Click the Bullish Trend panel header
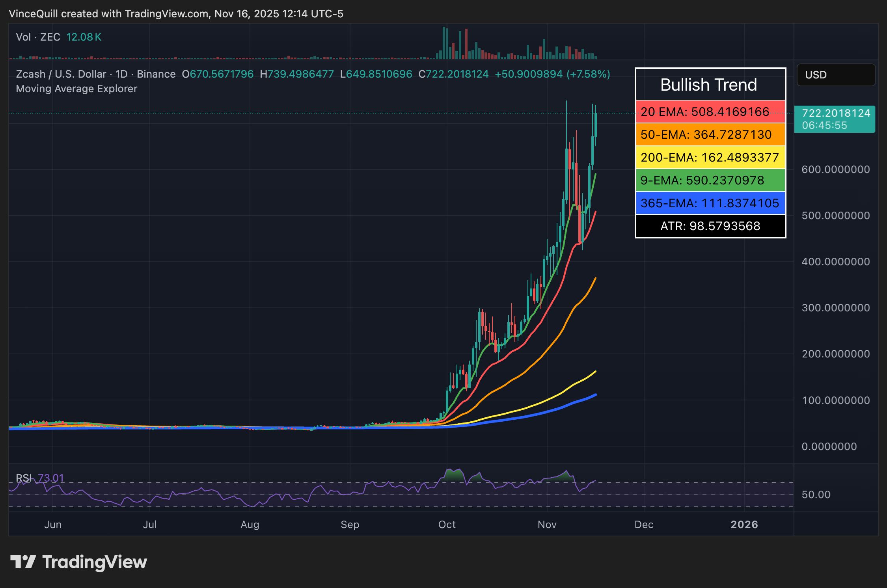 709,84
